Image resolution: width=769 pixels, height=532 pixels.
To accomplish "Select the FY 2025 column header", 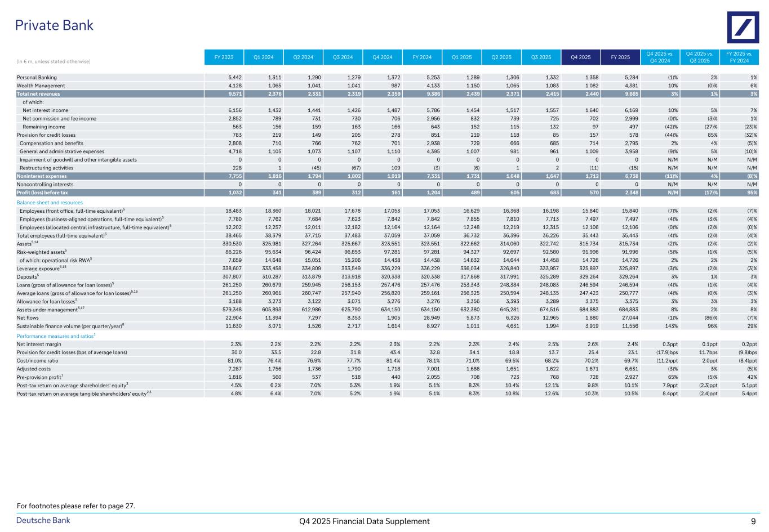I will coord(620,57).
